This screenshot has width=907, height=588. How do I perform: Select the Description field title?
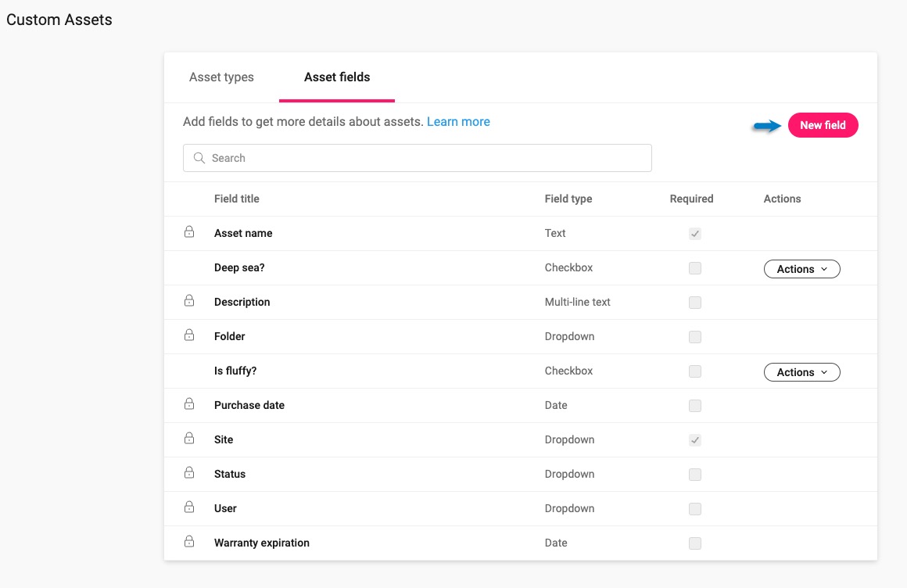tap(242, 302)
